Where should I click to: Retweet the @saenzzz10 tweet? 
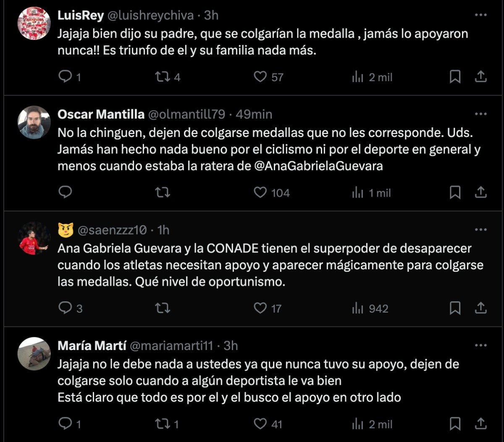pyautogui.click(x=162, y=308)
